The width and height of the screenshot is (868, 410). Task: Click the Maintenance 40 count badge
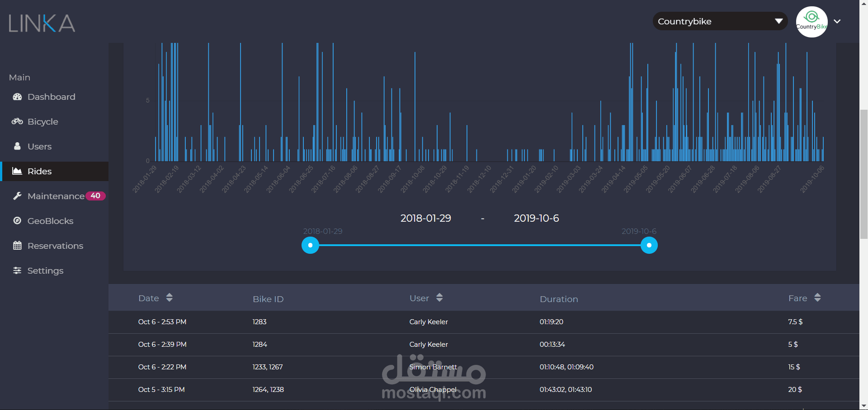95,196
